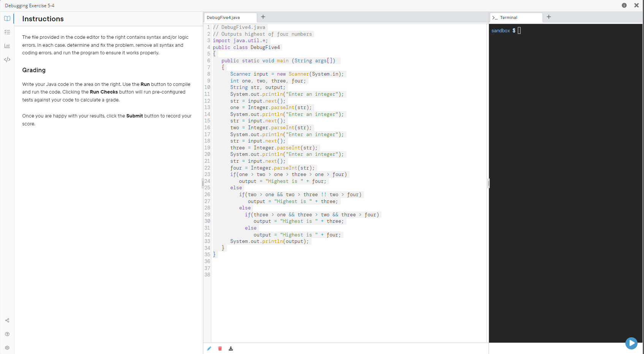This screenshot has height=354, width=644.
Task: Click line number 23 in the editor gutter
Action: point(207,175)
